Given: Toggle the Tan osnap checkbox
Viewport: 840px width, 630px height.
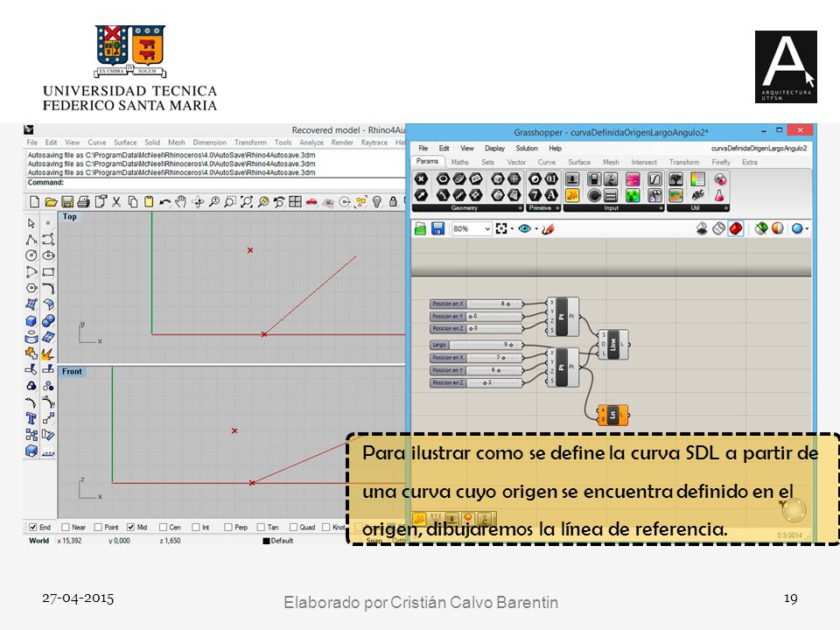Looking at the screenshot, I should pyautogui.click(x=261, y=527).
